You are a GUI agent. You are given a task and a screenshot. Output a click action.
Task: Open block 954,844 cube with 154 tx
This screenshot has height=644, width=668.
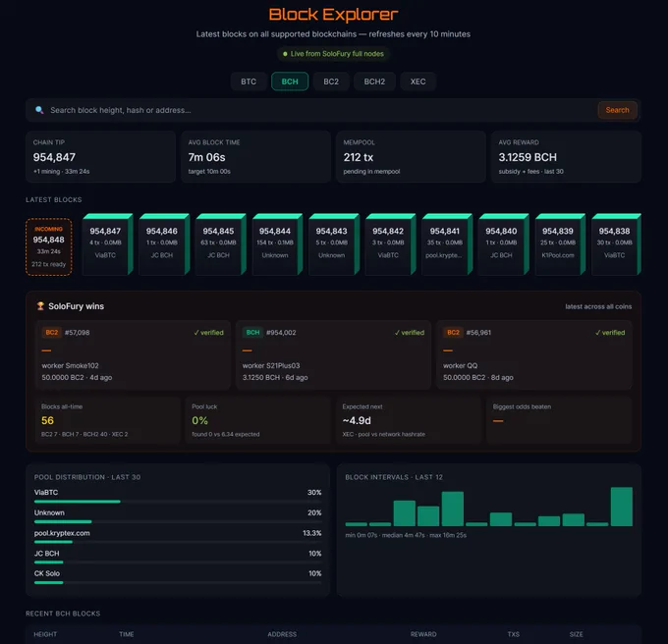pyautogui.click(x=277, y=244)
